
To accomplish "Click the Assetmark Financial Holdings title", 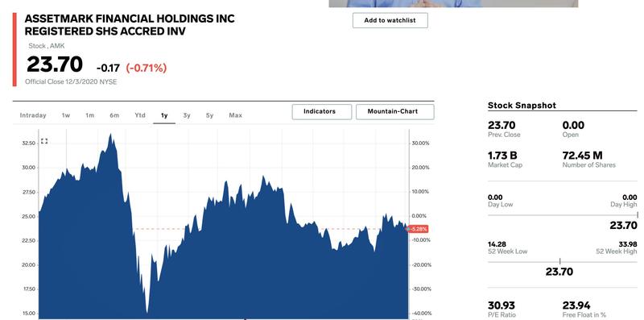I will pos(130,25).
